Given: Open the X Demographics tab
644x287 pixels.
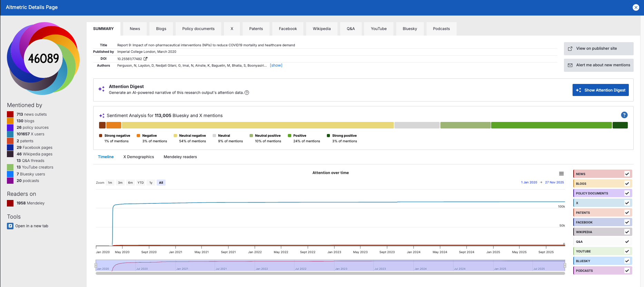Looking at the screenshot, I should click(x=138, y=157).
